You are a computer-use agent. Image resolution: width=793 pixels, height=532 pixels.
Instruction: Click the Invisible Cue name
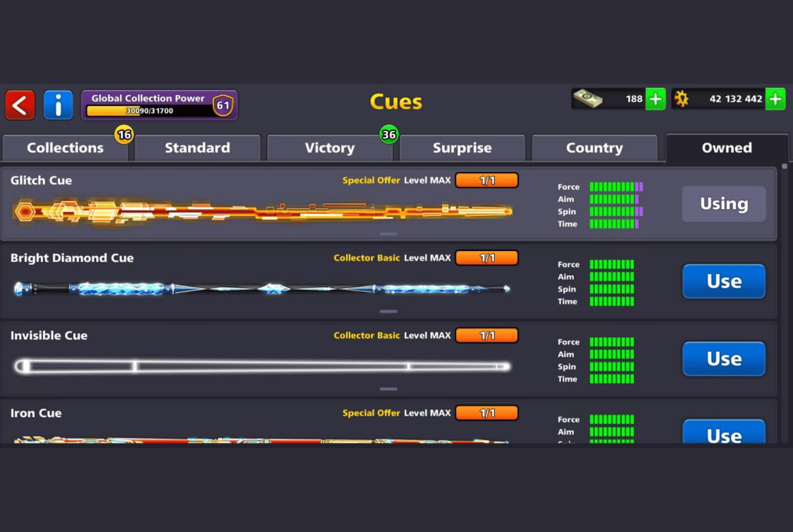coord(49,336)
